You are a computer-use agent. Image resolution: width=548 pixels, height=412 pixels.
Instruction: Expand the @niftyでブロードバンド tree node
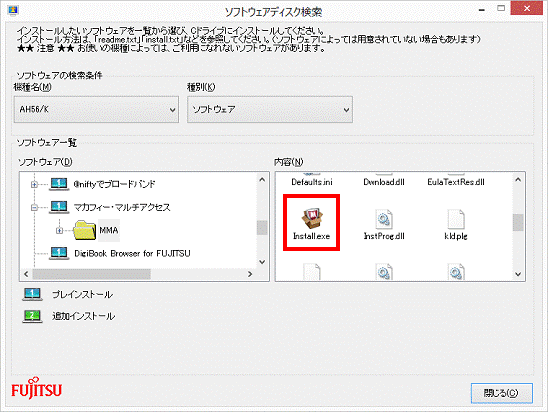[x=34, y=184]
